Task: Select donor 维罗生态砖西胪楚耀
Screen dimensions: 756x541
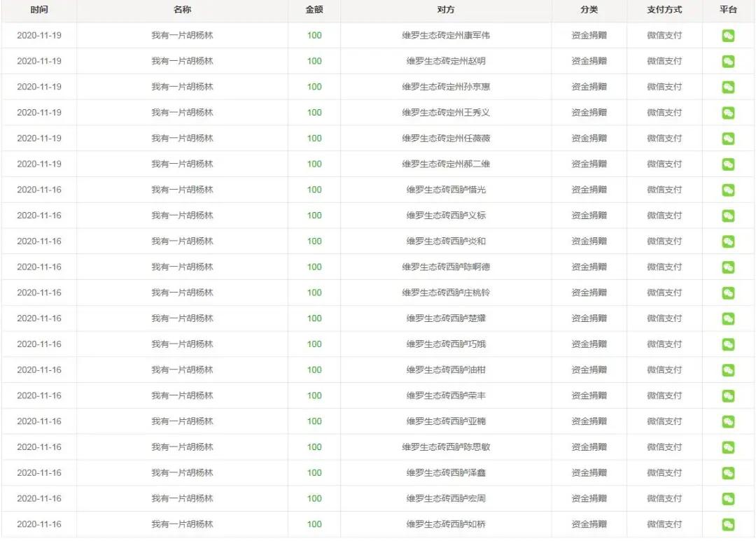Action: pyautogui.click(x=446, y=318)
